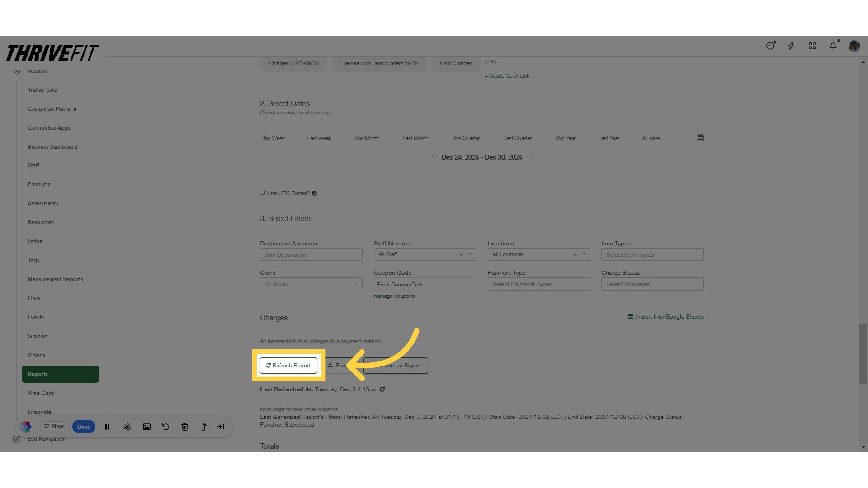Open the Item Types dropdown filter
Viewport: 868px width, 488px height.
coord(652,254)
